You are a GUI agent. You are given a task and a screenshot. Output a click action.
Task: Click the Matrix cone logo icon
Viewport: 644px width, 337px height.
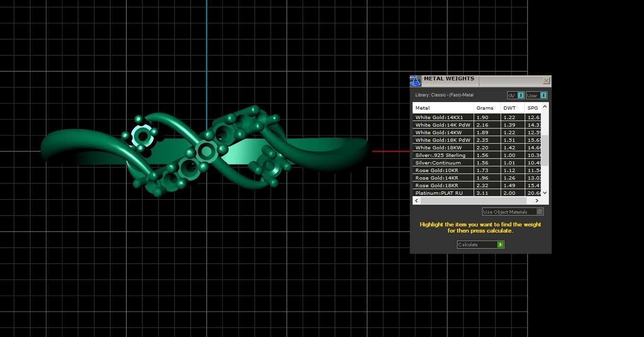click(x=415, y=81)
